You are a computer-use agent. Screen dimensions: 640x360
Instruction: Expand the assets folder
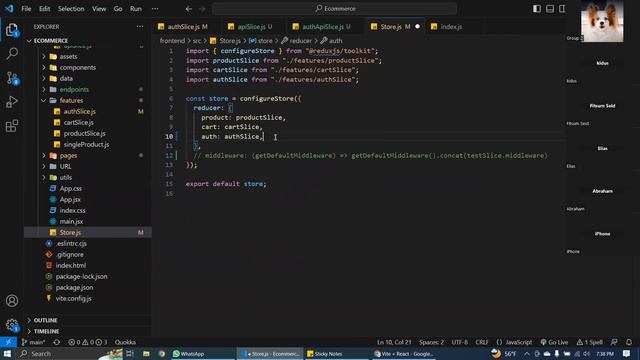pyautogui.click(x=68, y=56)
